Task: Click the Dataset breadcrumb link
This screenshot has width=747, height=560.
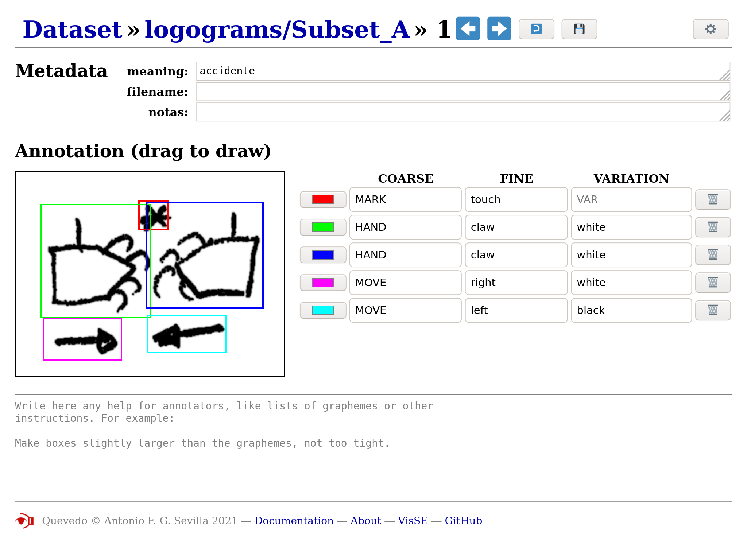Action: pos(72,29)
